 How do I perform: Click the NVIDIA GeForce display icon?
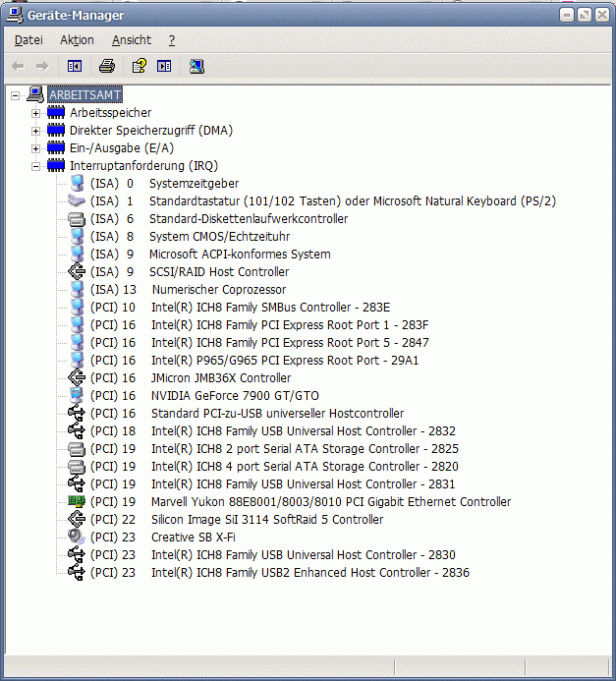point(77,396)
